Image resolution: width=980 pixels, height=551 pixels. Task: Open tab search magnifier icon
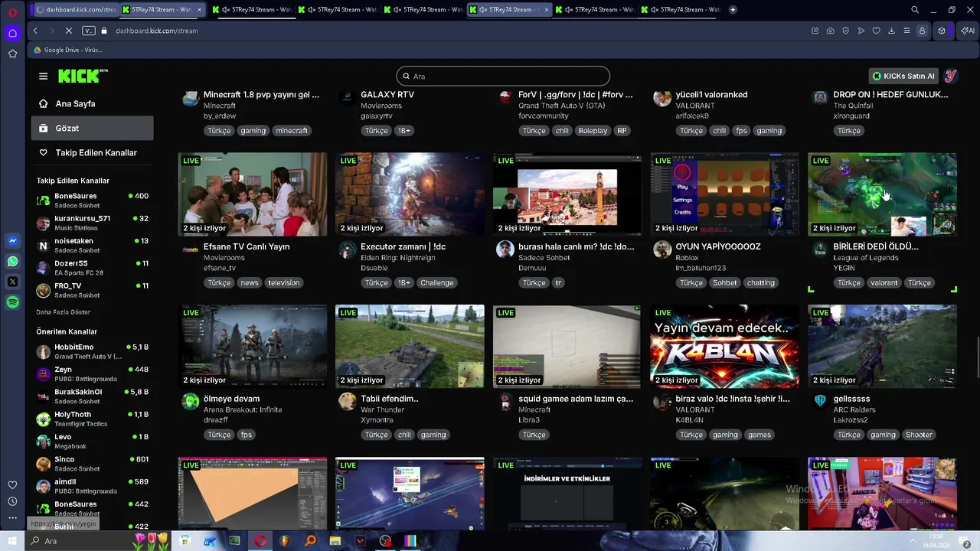coord(915,10)
